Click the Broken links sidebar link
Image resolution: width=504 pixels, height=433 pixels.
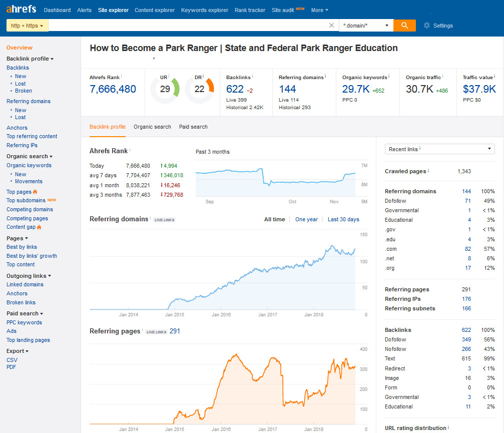click(21, 302)
